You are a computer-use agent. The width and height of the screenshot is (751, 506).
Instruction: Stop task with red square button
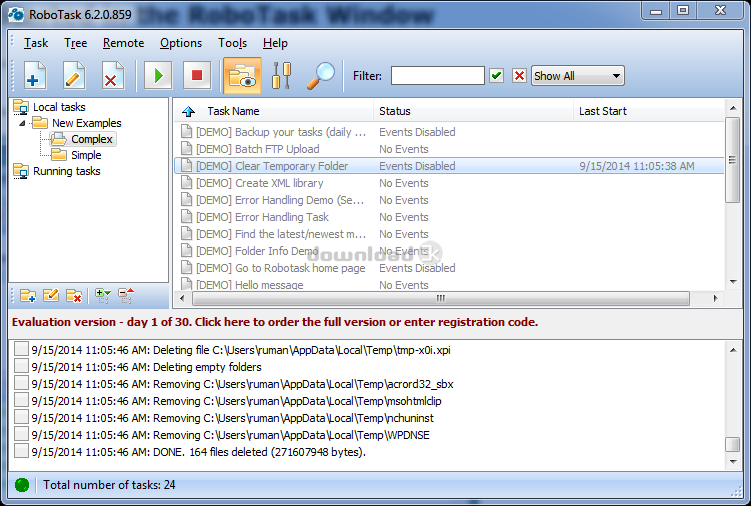click(197, 76)
